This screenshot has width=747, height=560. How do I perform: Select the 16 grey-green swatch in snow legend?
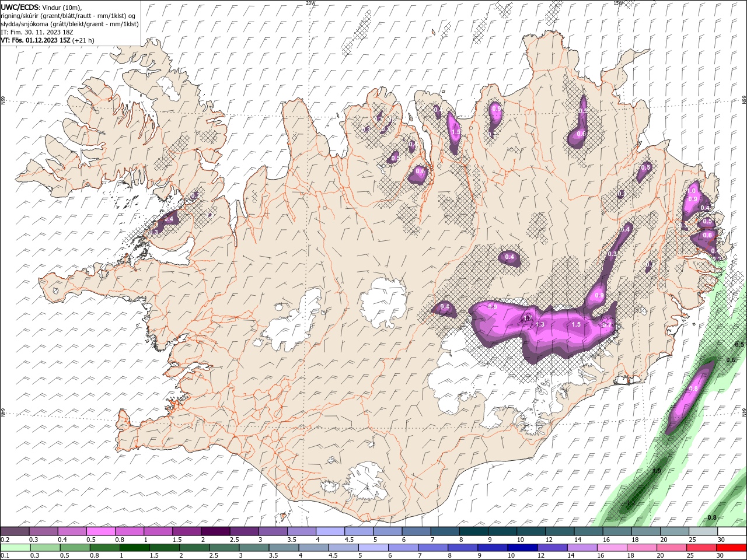[617, 531]
